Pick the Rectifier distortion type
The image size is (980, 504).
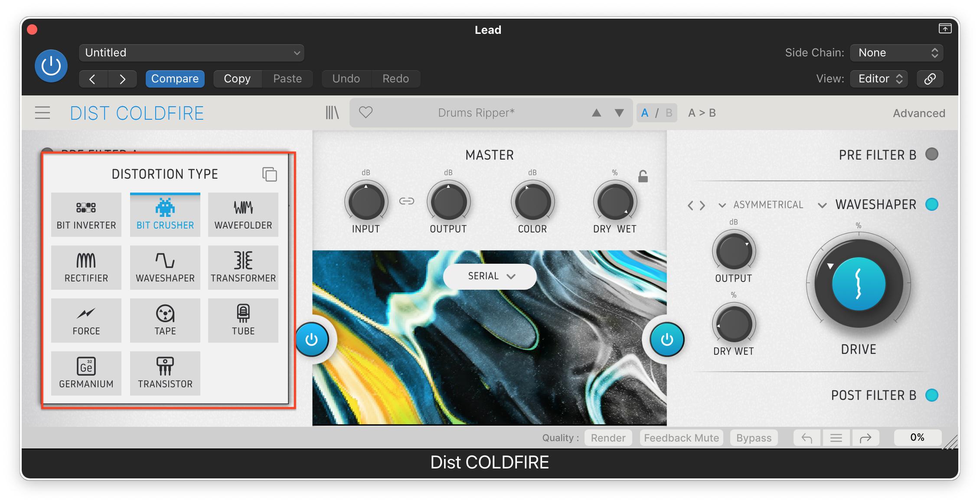(86, 268)
